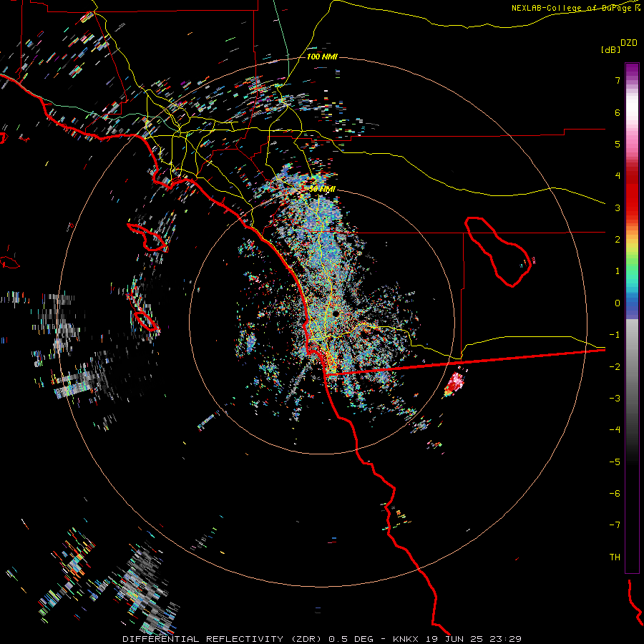This screenshot has width=644, height=644.
Task: Click the 100 NMI range ring label
Action: tap(322, 57)
